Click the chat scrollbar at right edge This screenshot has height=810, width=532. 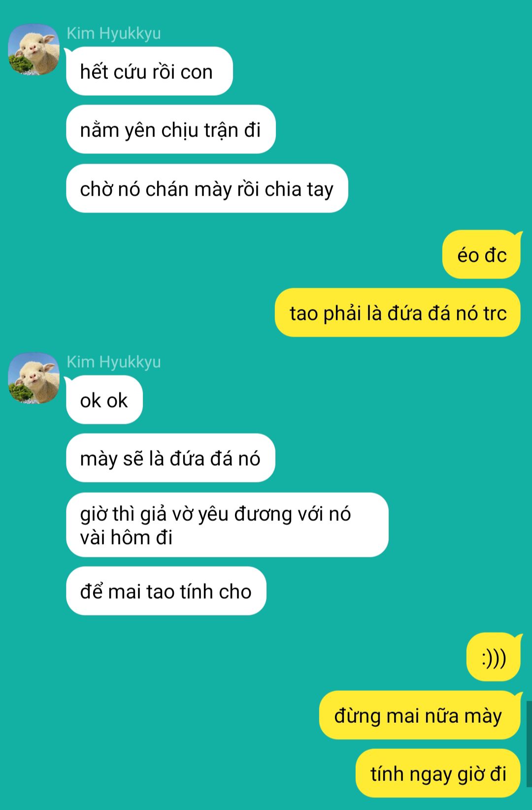coord(529,744)
